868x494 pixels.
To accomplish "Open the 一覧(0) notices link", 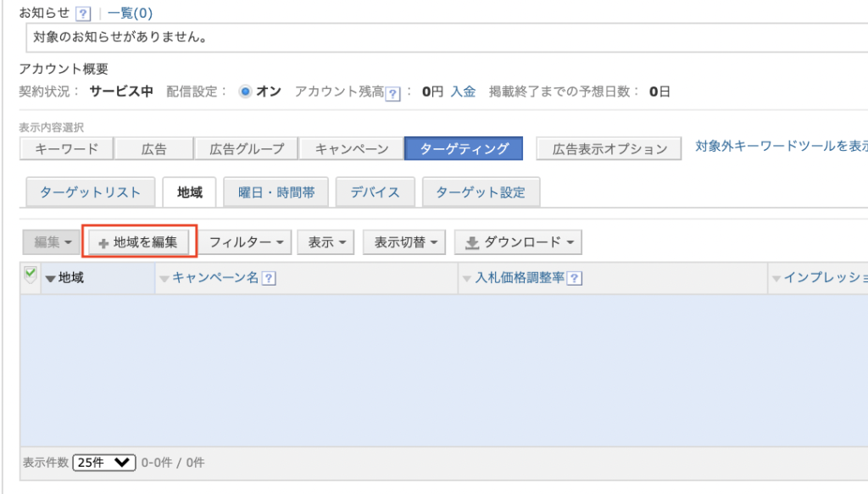I will tap(130, 14).
